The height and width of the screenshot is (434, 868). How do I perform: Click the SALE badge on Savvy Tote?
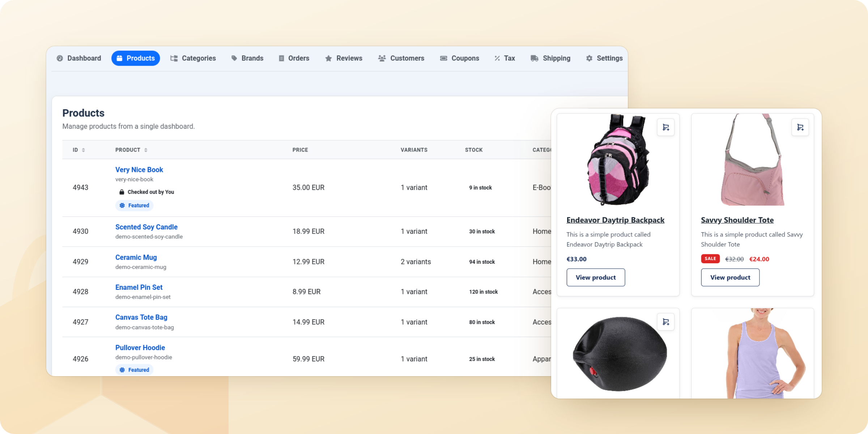pyautogui.click(x=710, y=259)
